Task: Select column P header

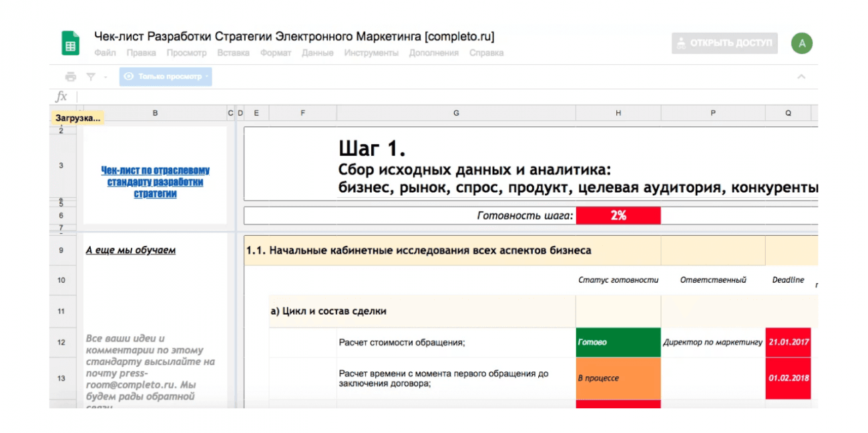Action: pyautogui.click(x=713, y=113)
